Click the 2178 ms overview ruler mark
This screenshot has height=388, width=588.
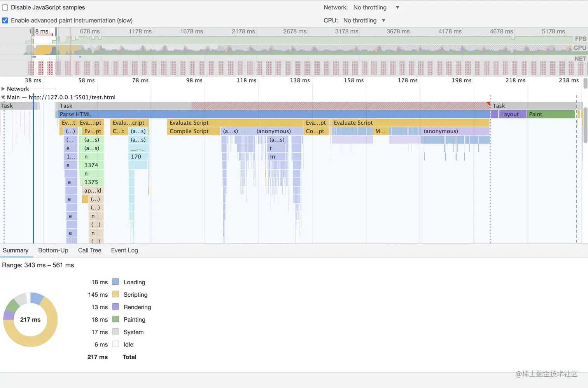(243, 31)
